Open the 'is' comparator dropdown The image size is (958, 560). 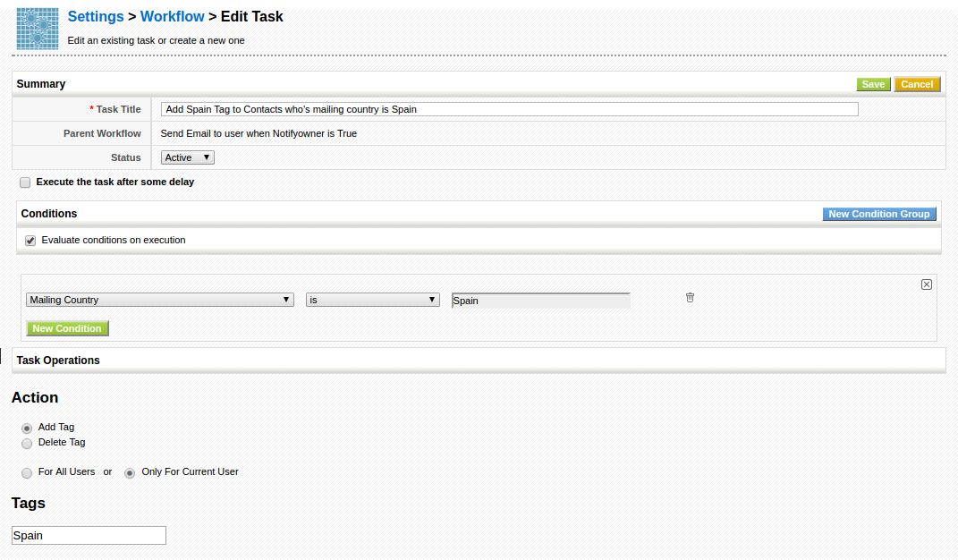372,301
